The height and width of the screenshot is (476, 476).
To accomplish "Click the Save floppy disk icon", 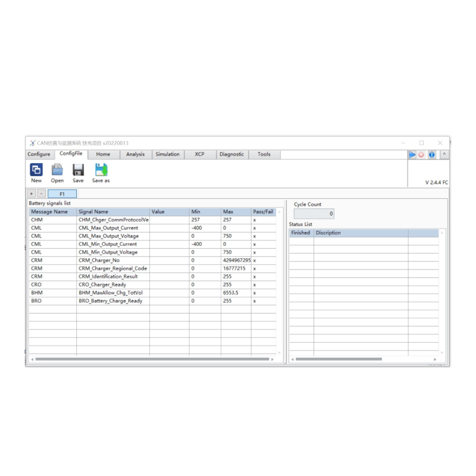I will click(x=78, y=170).
